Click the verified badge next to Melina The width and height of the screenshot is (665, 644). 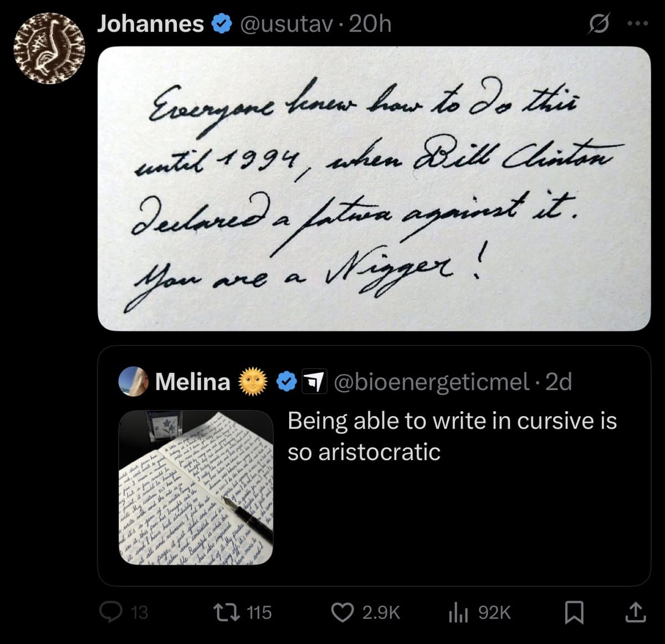click(287, 381)
